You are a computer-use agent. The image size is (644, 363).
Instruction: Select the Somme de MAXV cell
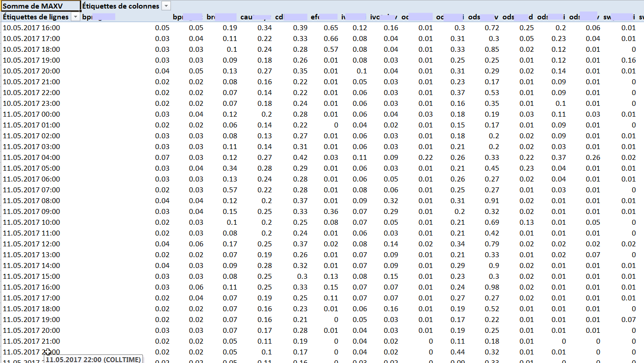tap(41, 6)
